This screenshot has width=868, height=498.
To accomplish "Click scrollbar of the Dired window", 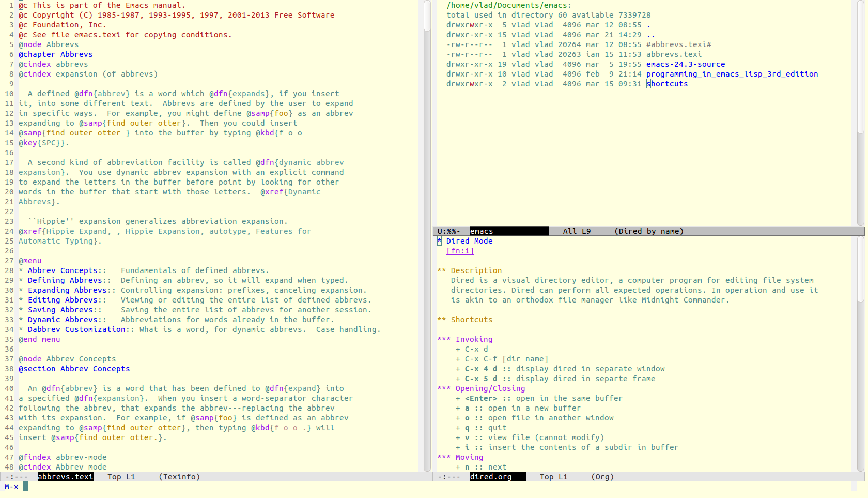I will tap(860, 113).
